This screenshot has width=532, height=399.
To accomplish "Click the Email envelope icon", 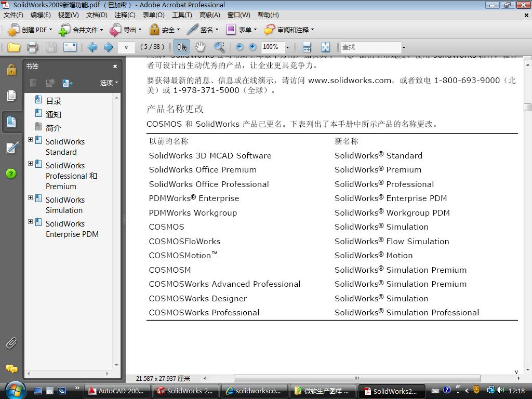I will pyautogui.click(x=70, y=47).
